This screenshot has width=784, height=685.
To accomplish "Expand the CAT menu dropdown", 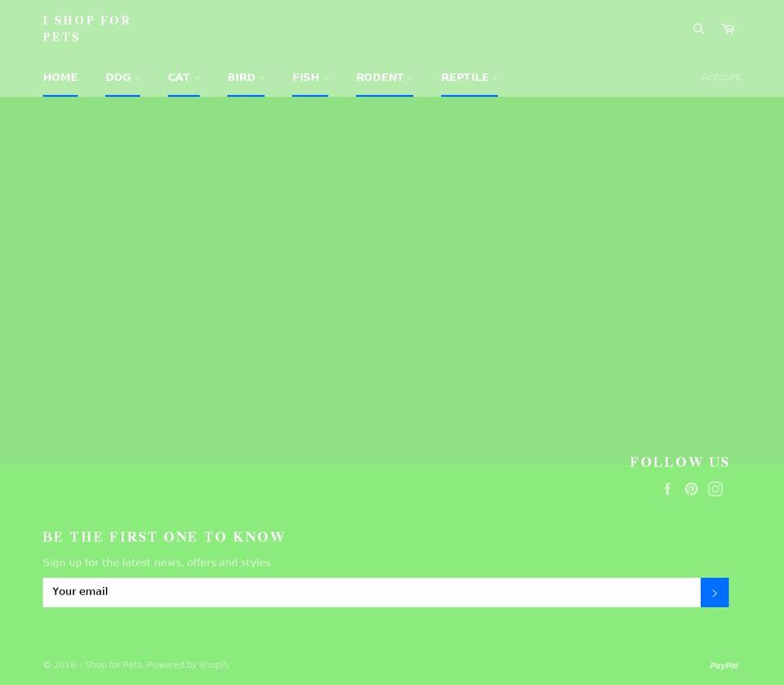I will [x=184, y=78].
